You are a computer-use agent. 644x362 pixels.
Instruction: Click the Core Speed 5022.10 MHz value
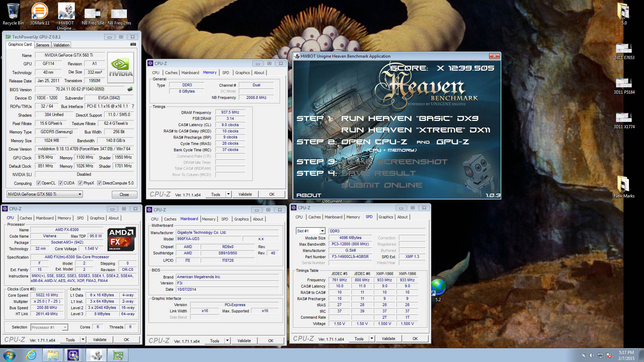pyautogui.click(x=47, y=295)
